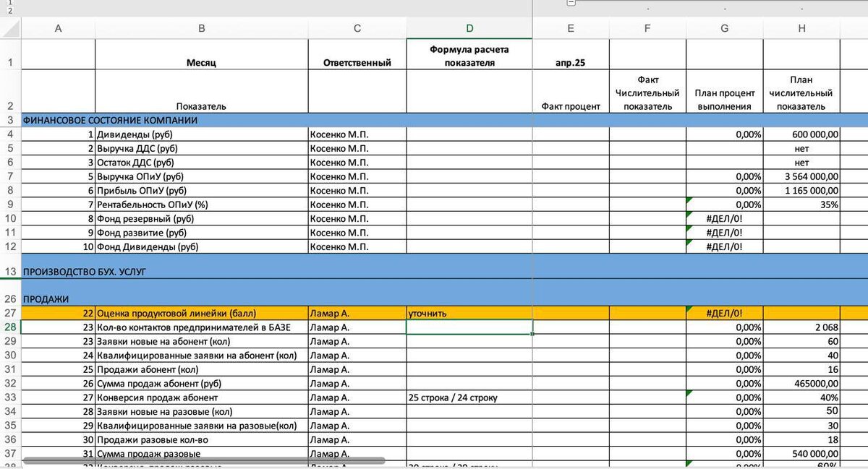Click the '2 068' plan value
Viewport: 868px width, 469px height.
coord(801,327)
